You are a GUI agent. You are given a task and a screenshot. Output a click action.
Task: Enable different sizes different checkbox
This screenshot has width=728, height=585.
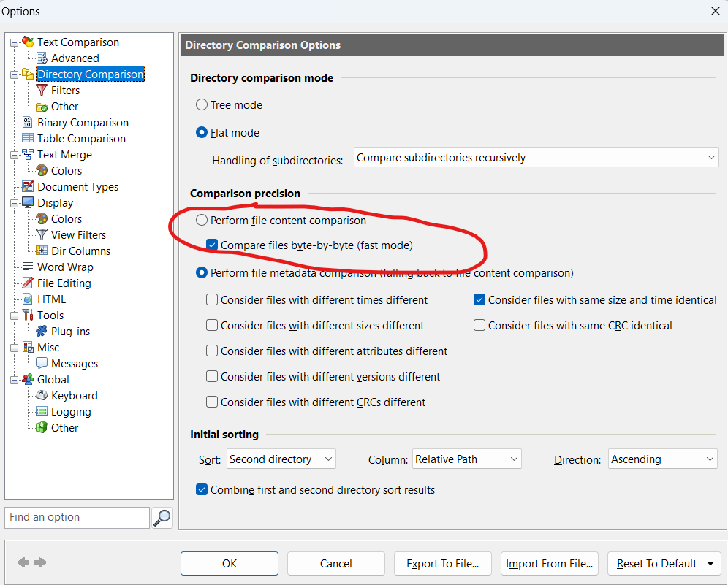point(212,325)
